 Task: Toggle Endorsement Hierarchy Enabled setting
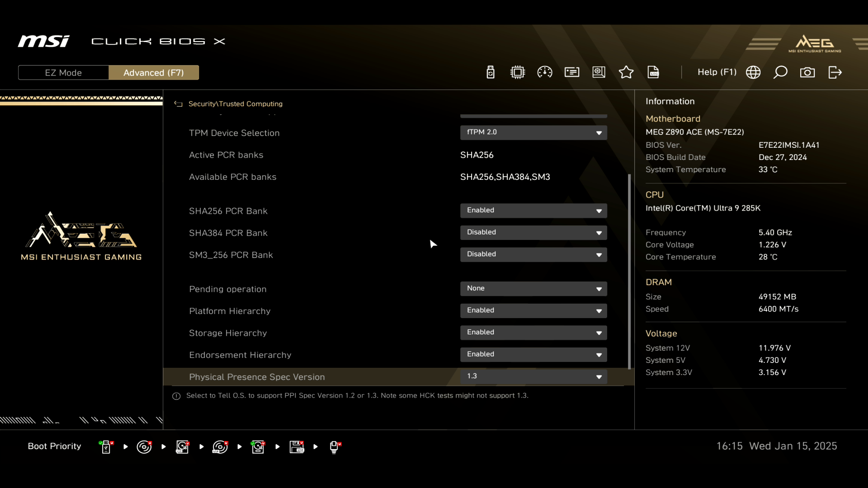pos(533,354)
